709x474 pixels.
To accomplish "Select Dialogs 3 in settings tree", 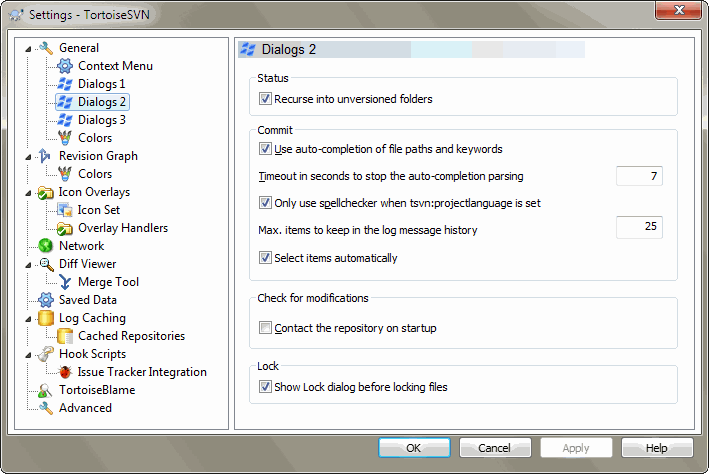I will (102, 120).
